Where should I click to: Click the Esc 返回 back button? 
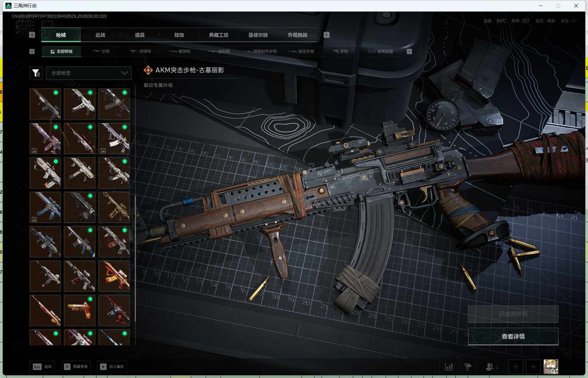42,366
